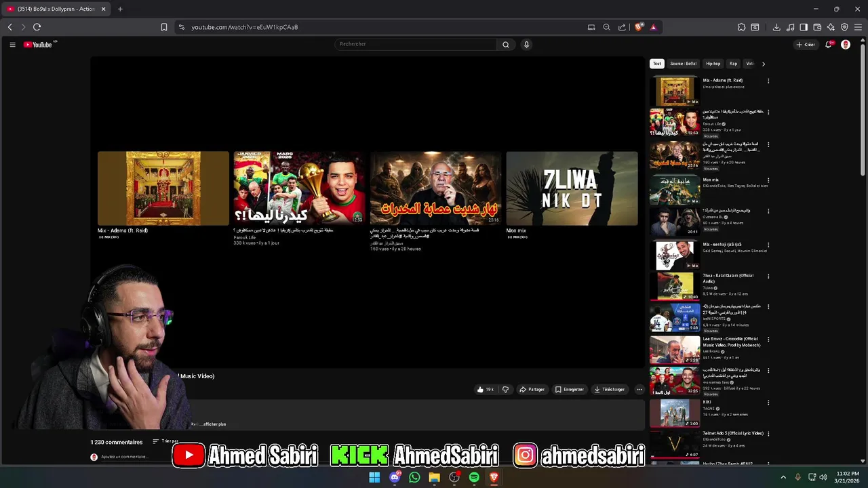The image size is (868, 488).
Task: Share this page via the address bar share icon
Action: click(622, 27)
